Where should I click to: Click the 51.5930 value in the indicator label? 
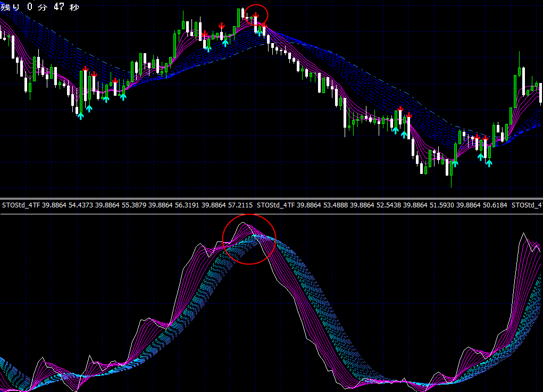coord(442,205)
